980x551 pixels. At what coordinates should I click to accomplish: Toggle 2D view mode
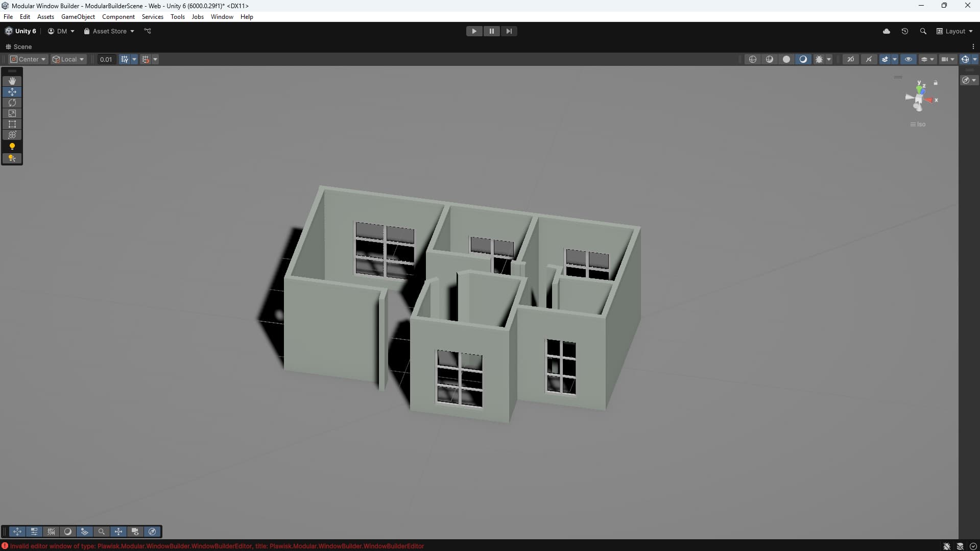click(x=851, y=59)
